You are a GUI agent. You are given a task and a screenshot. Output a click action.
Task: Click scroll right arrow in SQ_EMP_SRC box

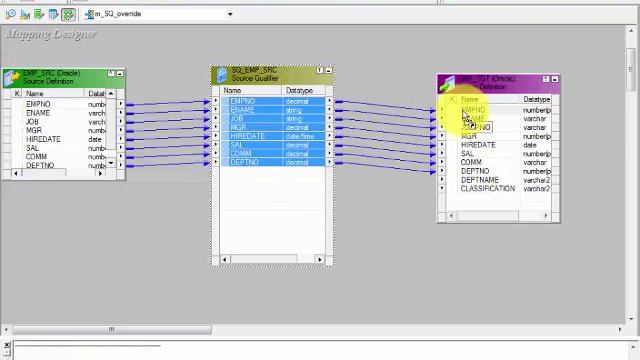320,259
